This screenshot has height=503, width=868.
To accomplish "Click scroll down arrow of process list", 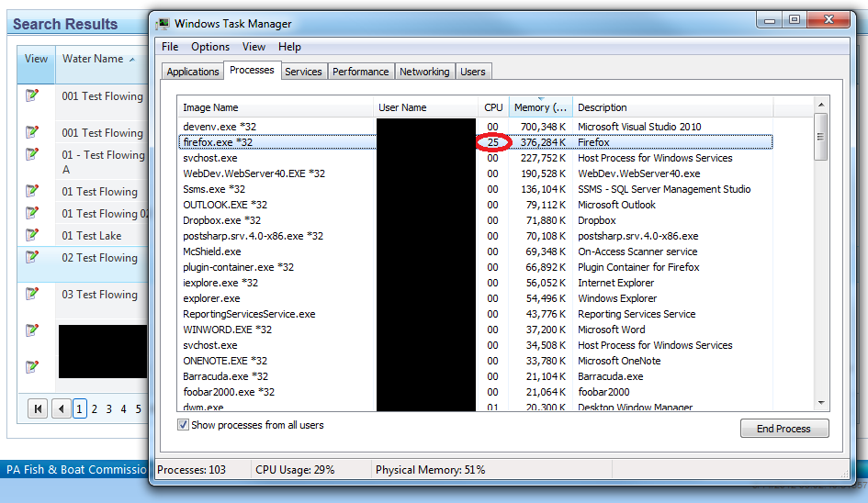I will [x=821, y=403].
